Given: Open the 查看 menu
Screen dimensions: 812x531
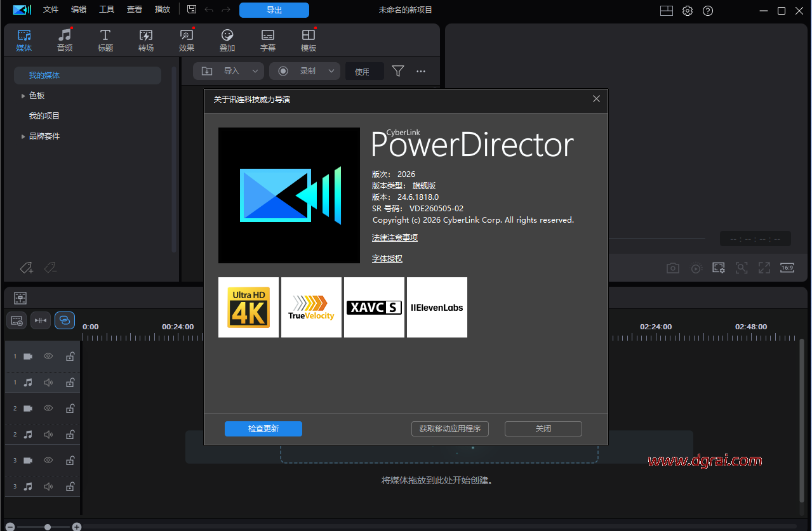Looking at the screenshot, I should click(x=135, y=10).
